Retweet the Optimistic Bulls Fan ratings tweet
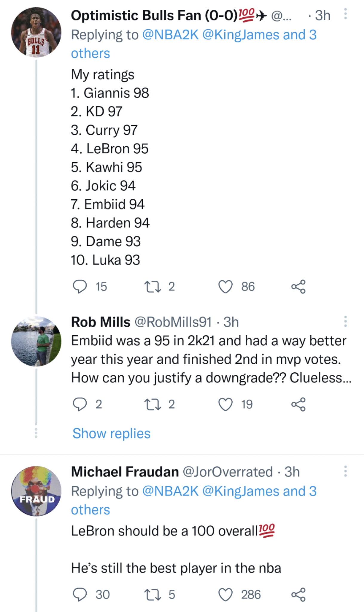This screenshot has width=364, height=612. pyautogui.click(x=153, y=287)
